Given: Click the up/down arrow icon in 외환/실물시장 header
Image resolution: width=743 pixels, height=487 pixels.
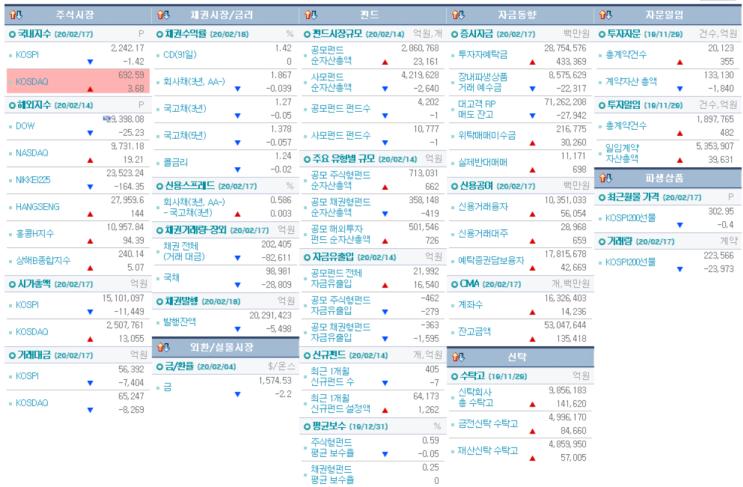Looking at the screenshot, I should click(163, 348).
